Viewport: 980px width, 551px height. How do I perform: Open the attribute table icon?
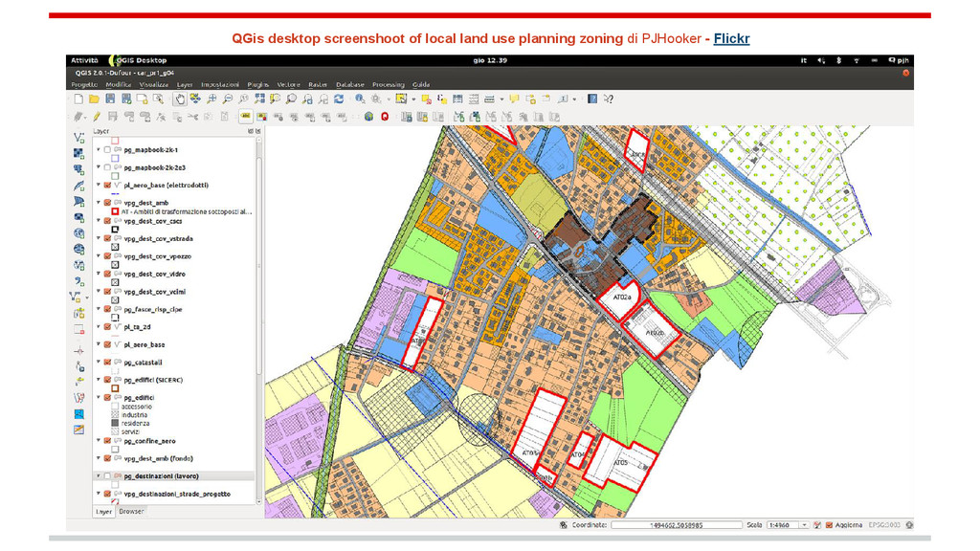[x=457, y=99]
